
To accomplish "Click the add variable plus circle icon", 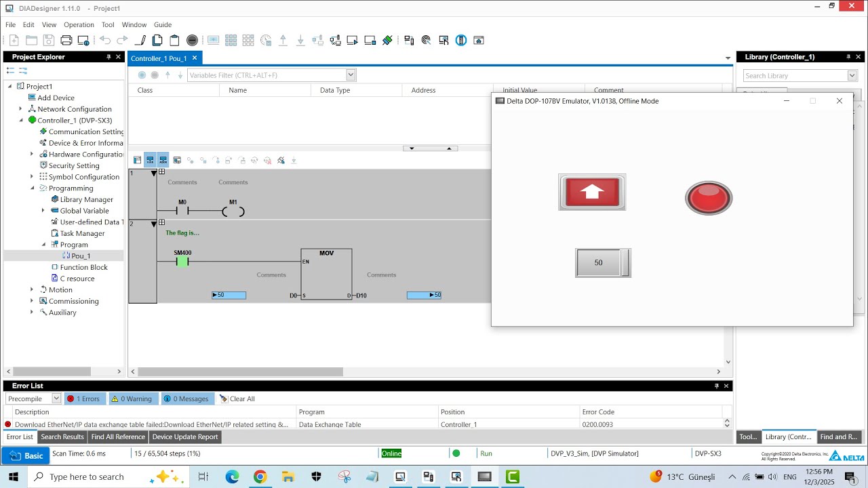I will click(142, 75).
